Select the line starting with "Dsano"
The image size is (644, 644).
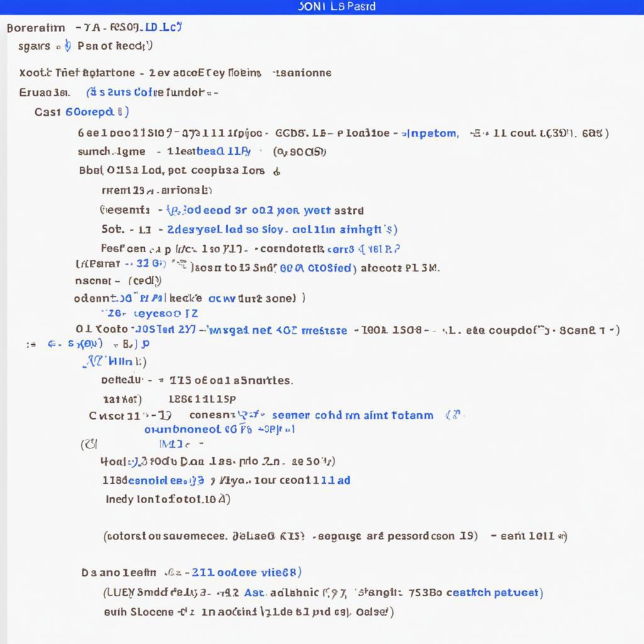coord(191,572)
